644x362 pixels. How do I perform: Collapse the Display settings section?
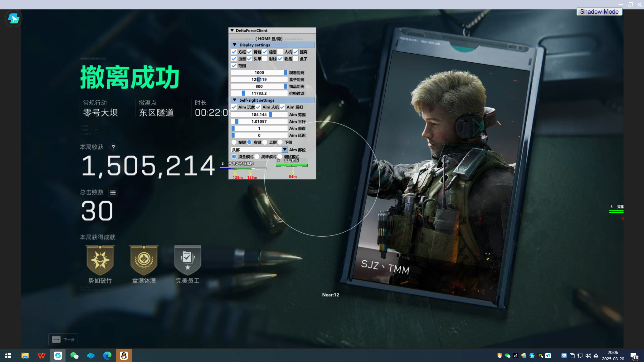coord(235,45)
